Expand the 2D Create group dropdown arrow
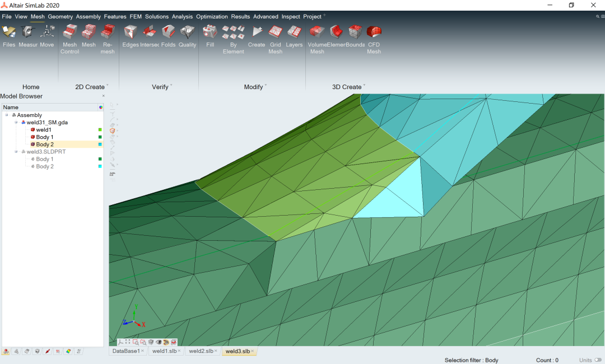Screen dimensions: 605x364 107,85
